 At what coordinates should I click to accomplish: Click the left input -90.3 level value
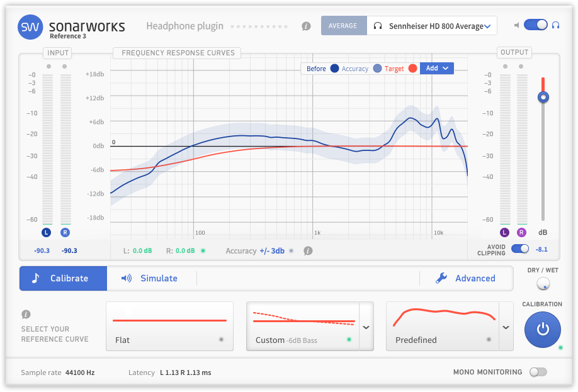click(x=42, y=251)
